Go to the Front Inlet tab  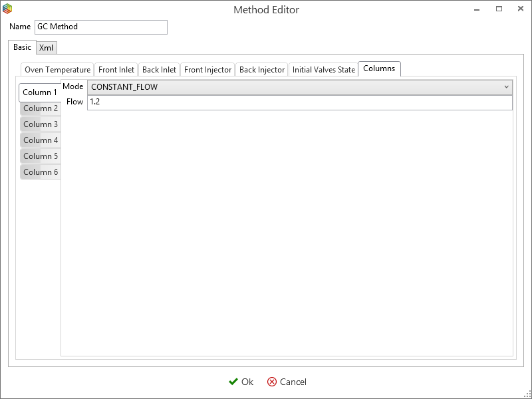(x=116, y=70)
